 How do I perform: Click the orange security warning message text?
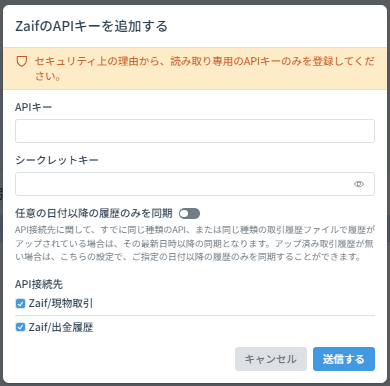tap(204, 69)
